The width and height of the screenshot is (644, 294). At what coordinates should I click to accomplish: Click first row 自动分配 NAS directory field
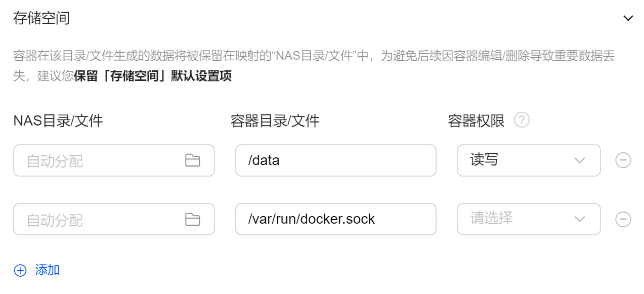114,160
